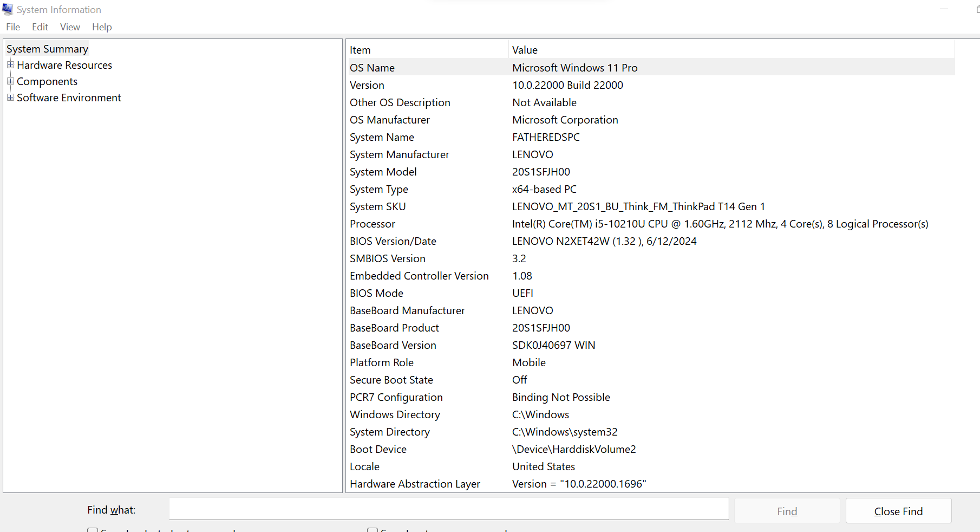Select the BaseBoard Manufacturer item
980x532 pixels.
point(407,310)
